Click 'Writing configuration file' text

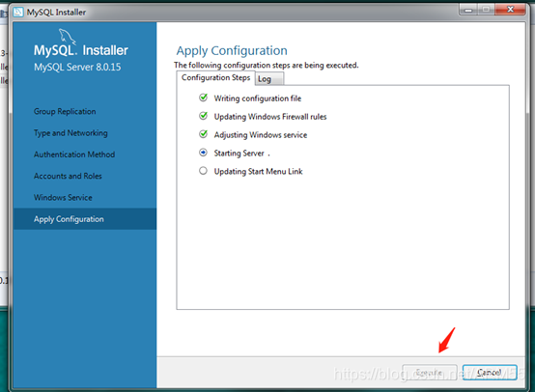(258, 98)
